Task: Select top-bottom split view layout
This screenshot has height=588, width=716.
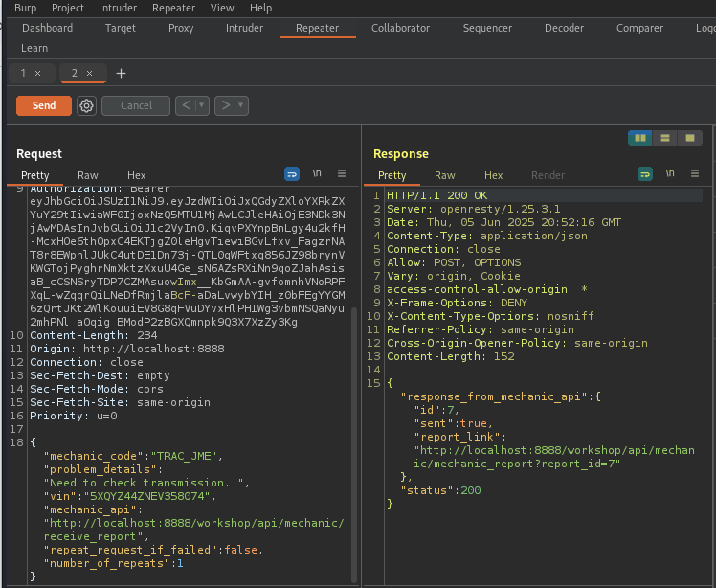Action: pyautogui.click(x=665, y=138)
